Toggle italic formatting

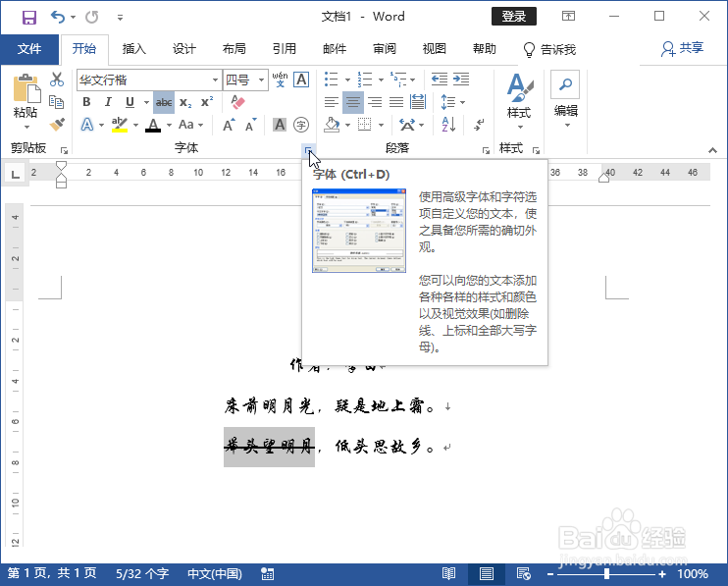point(108,102)
